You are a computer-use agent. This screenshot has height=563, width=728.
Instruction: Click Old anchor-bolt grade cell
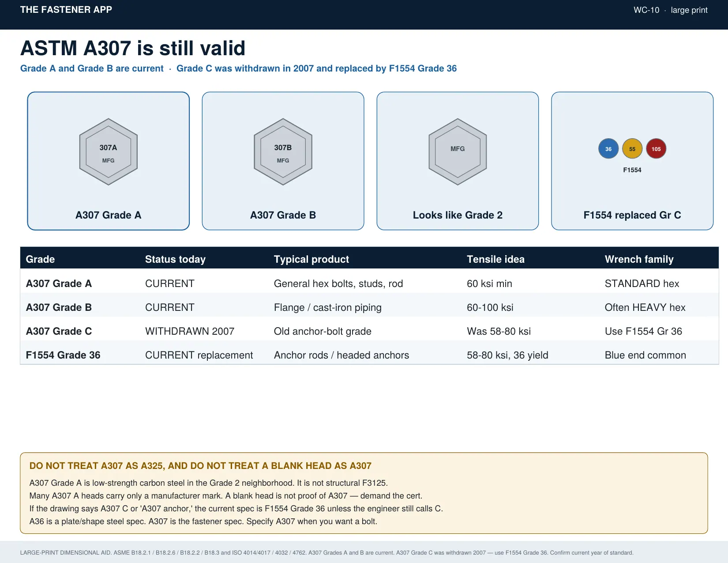coord(323,331)
